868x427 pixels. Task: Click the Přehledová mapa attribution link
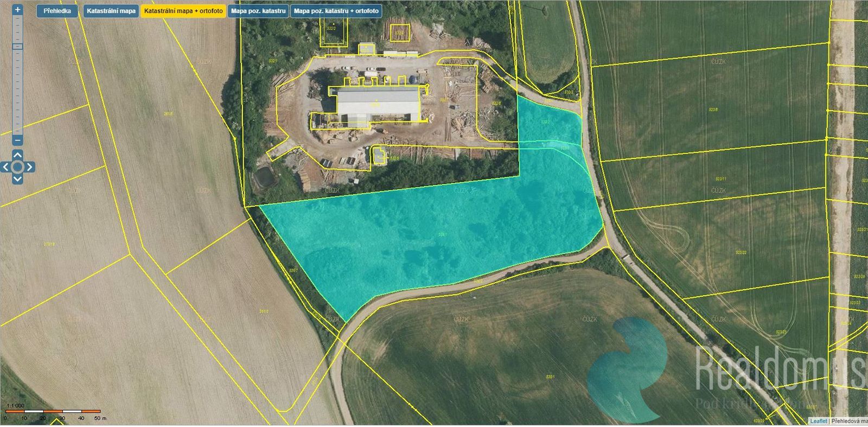coord(850,421)
